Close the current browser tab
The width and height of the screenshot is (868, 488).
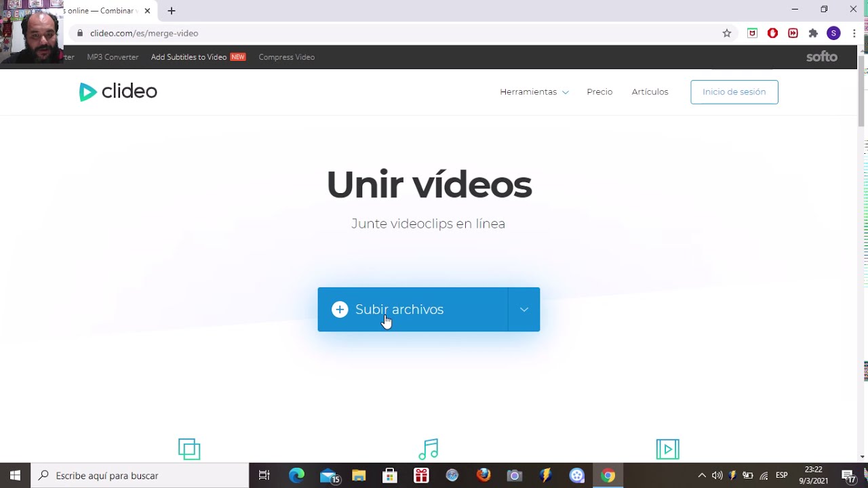coord(147,11)
